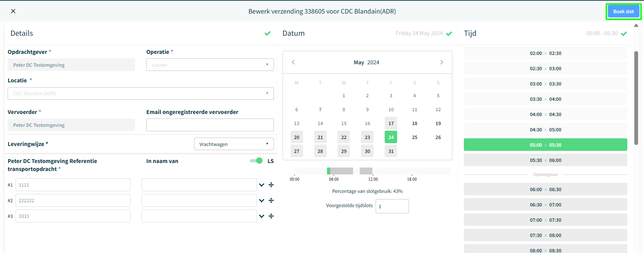Click the chevron icon on reference row #1
Screen dimensions: 644x253
261,185
